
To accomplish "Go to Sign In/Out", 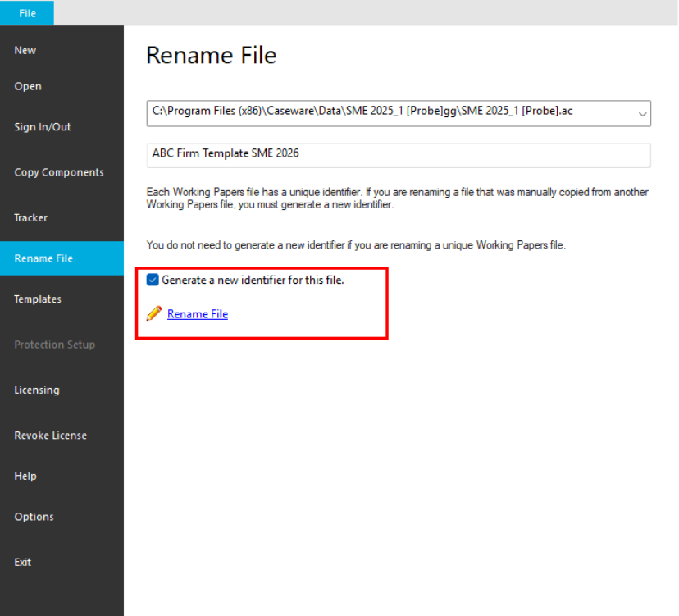I will click(x=43, y=127).
